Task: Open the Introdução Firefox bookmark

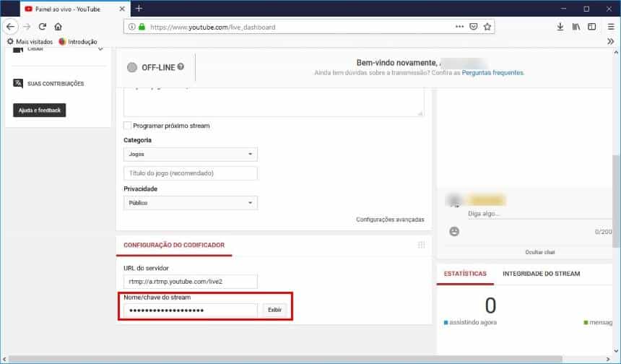Action: point(78,41)
